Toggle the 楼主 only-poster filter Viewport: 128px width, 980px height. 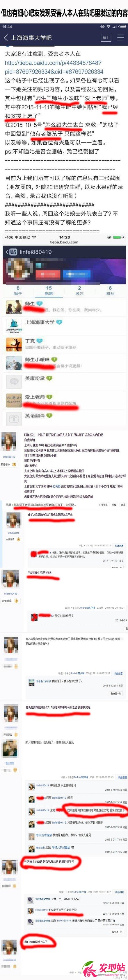(106, 38)
